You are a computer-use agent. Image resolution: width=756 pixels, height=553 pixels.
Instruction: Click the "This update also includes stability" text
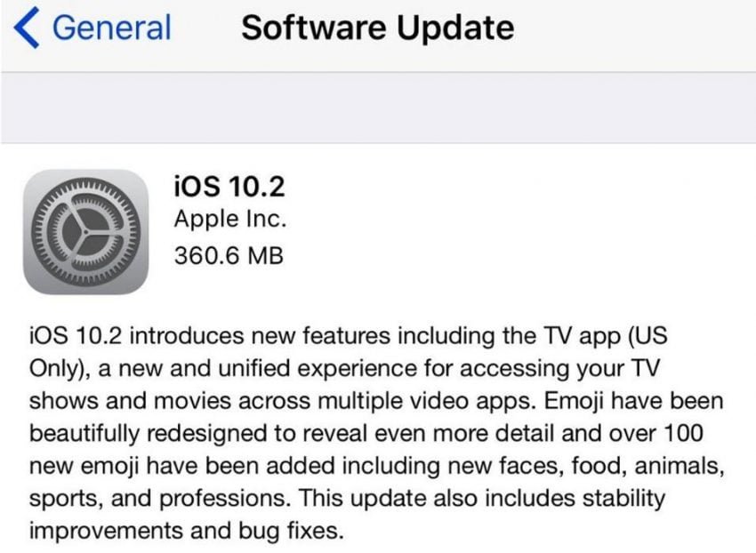coord(482,498)
